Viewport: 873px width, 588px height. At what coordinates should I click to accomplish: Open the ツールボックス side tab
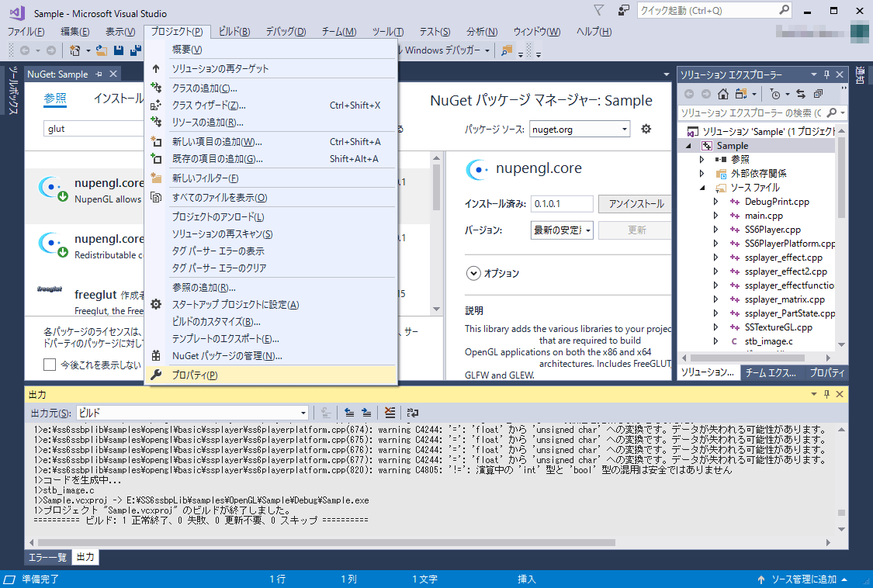click(13, 90)
